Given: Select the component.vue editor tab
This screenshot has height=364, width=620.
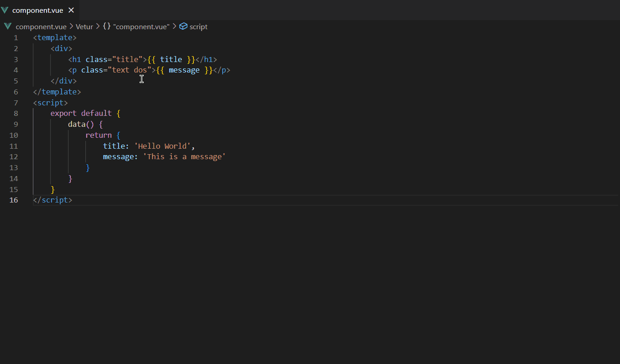Looking at the screenshot, I should tap(39, 10).
